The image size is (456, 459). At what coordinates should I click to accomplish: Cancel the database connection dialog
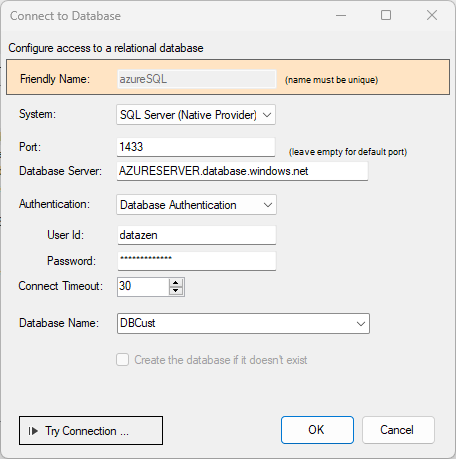pos(398,430)
